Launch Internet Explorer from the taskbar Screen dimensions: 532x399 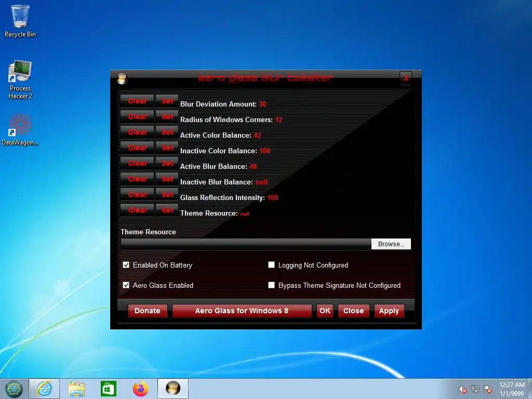[45, 389]
